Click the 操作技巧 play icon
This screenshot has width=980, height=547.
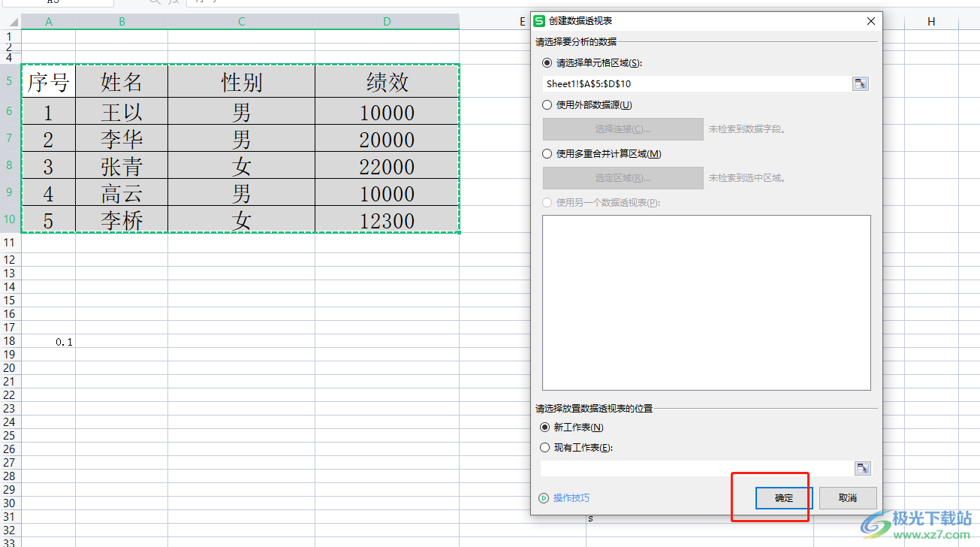click(x=544, y=497)
